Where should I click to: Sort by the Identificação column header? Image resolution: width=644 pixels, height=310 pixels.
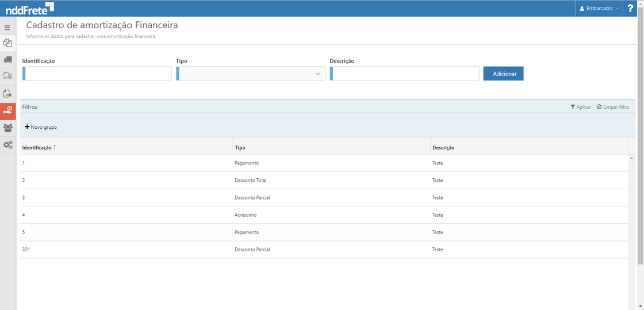tap(37, 148)
